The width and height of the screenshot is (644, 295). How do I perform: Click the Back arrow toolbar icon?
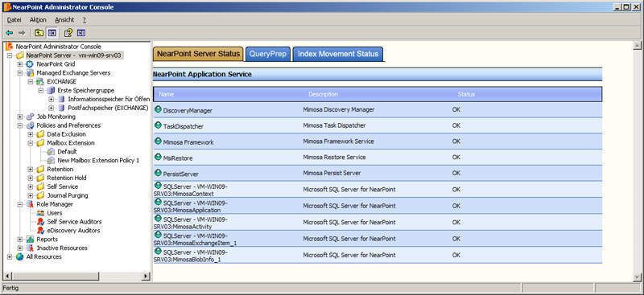(10, 33)
